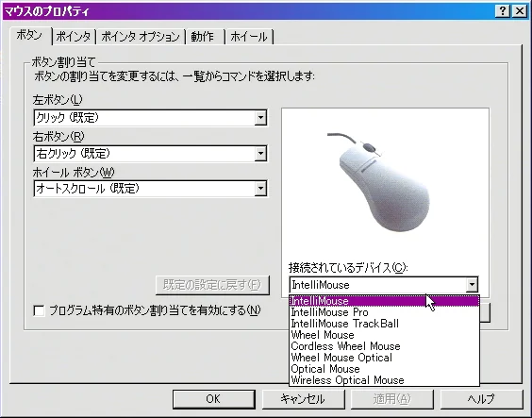
Task: Click the 適用(A) button
Action: pos(392,399)
